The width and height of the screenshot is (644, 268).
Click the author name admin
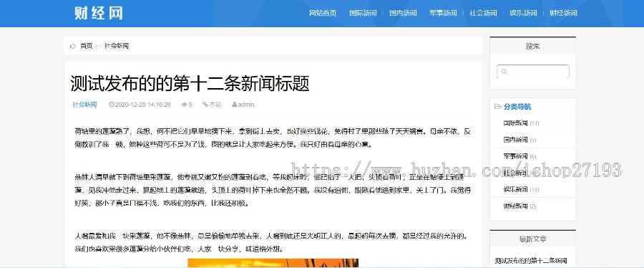coord(246,105)
